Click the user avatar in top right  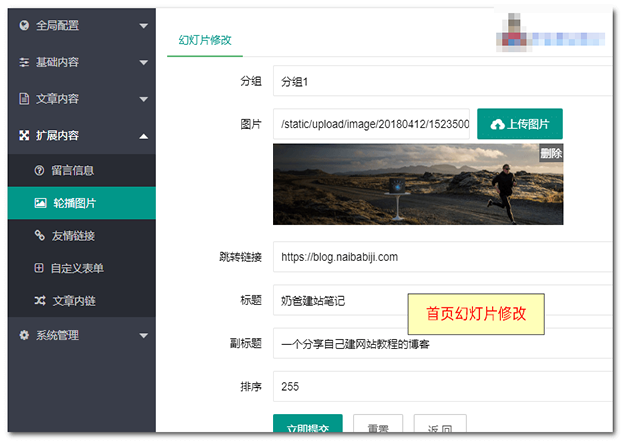tap(514, 32)
